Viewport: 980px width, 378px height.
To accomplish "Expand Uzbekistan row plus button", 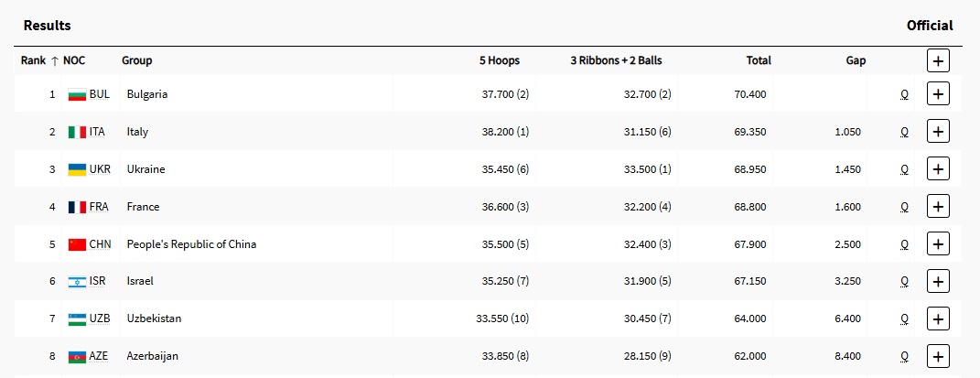I will (938, 319).
